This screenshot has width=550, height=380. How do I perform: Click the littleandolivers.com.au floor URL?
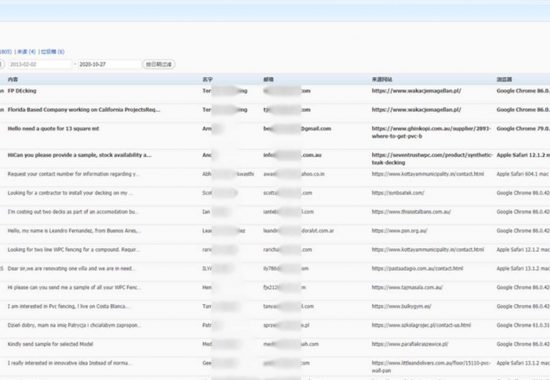tap(431, 367)
